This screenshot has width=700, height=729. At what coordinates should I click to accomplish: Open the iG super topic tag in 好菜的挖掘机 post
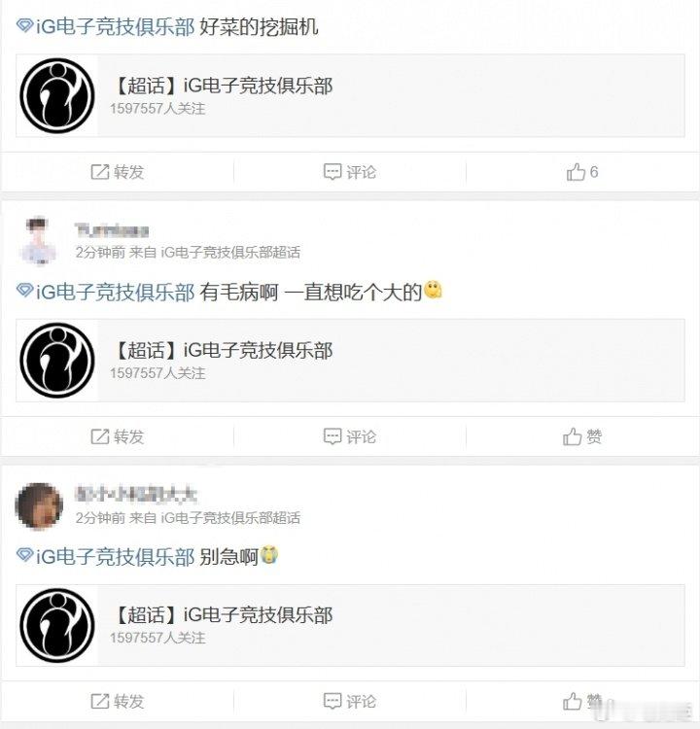(x=106, y=27)
